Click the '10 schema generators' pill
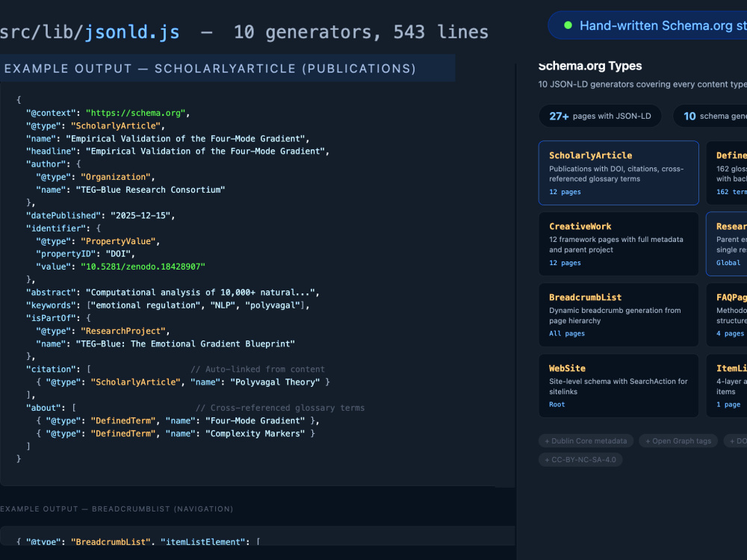This screenshot has width=747, height=560. 710,116
